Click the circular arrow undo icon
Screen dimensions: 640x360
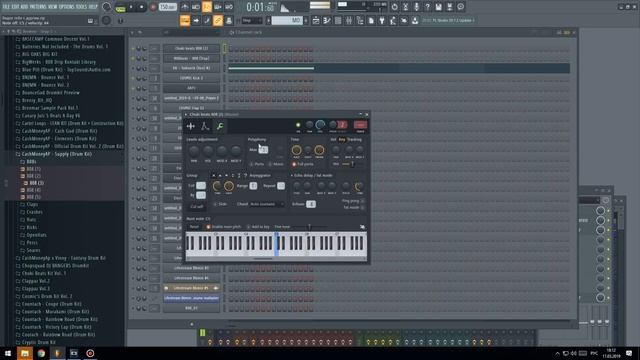[x=394, y=7]
